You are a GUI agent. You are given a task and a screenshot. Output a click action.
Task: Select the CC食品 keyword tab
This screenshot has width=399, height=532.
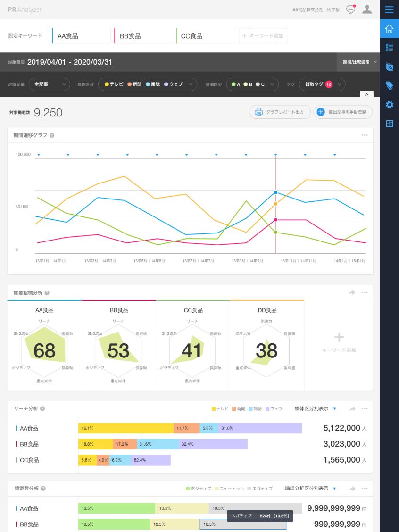click(206, 36)
